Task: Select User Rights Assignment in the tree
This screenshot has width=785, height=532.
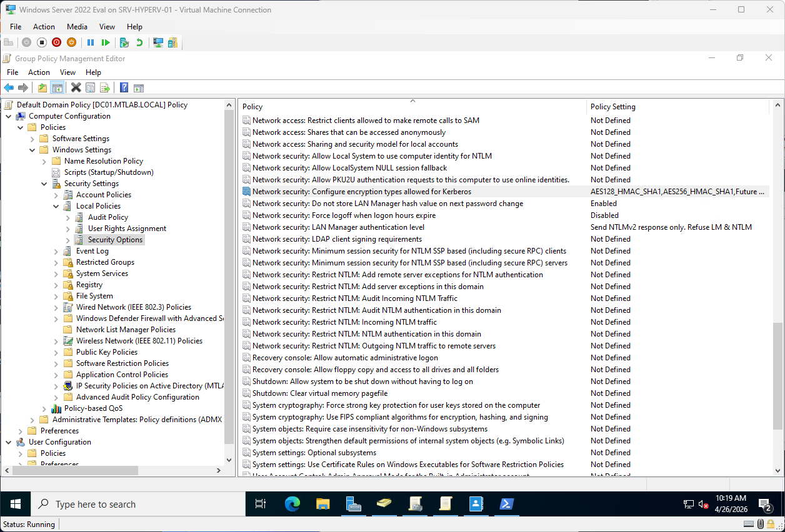Action: coord(127,229)
